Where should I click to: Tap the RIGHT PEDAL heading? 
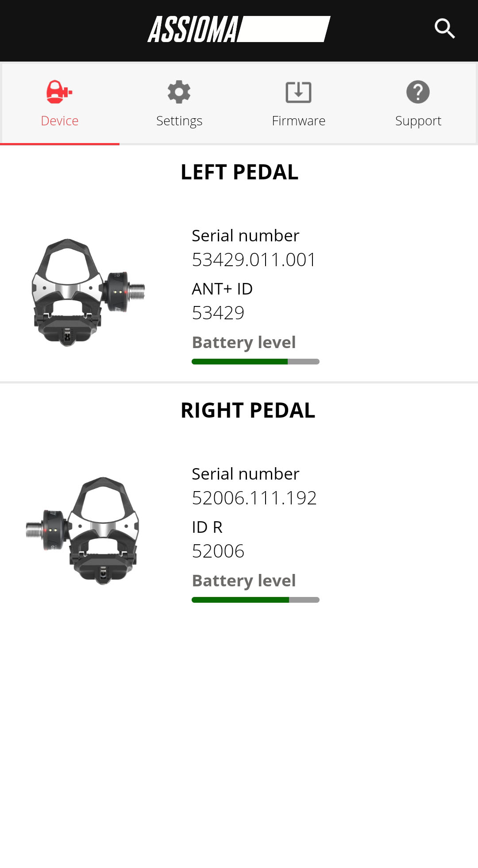click(248, 410)
